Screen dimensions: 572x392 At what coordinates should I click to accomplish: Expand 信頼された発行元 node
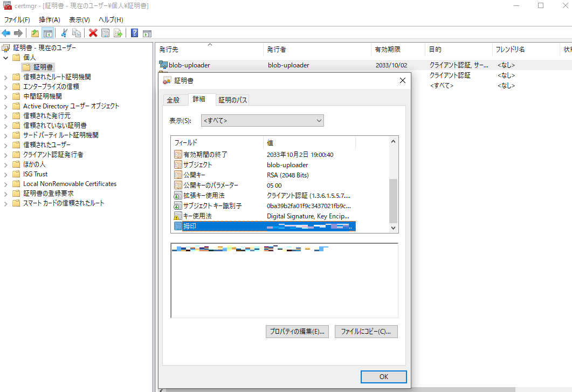point(5,116)
